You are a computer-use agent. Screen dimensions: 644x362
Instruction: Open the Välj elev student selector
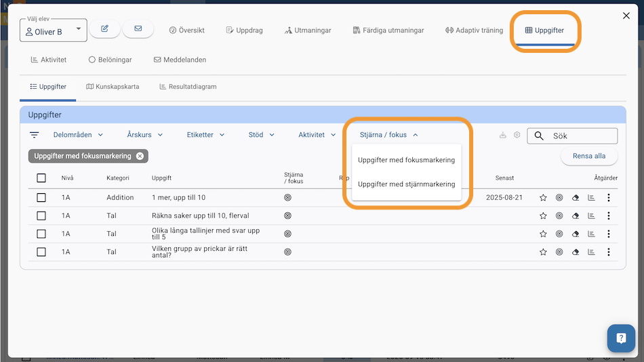pyautogui.click(x=54, y=31)
